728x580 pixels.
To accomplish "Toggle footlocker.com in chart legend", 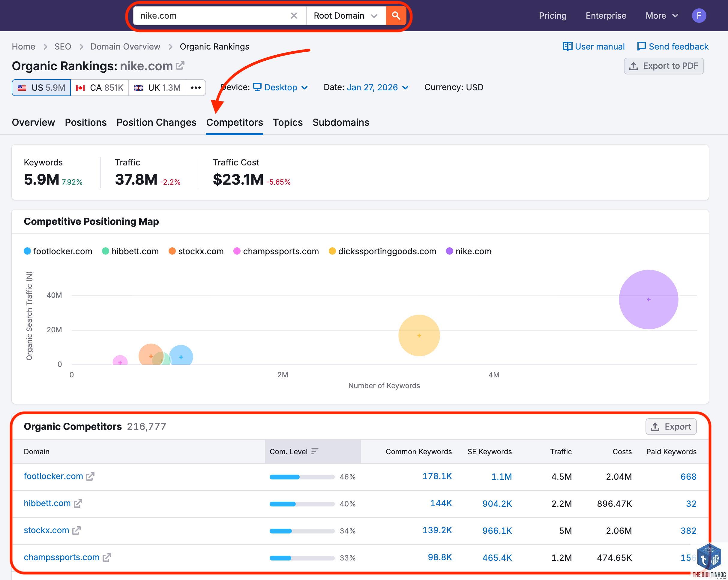I will [58, 251].
